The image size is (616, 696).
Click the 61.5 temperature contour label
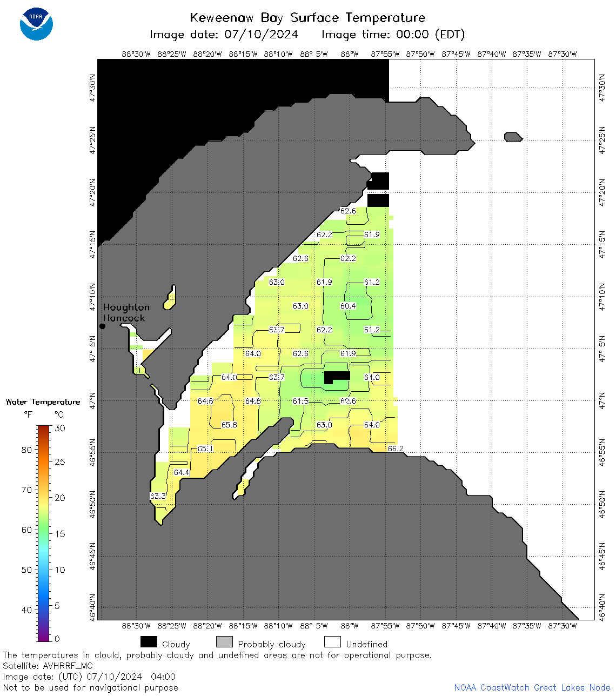(x=300, y=401)
